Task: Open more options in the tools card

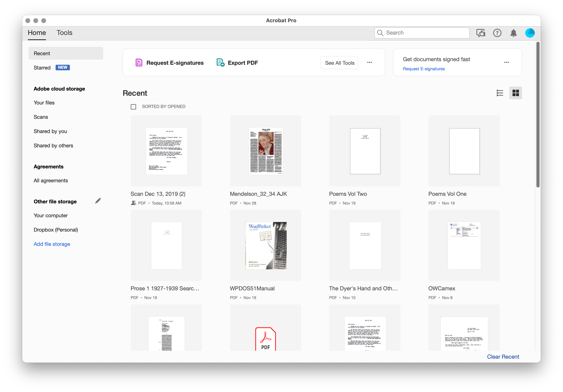Action: [x=369, y=63]
